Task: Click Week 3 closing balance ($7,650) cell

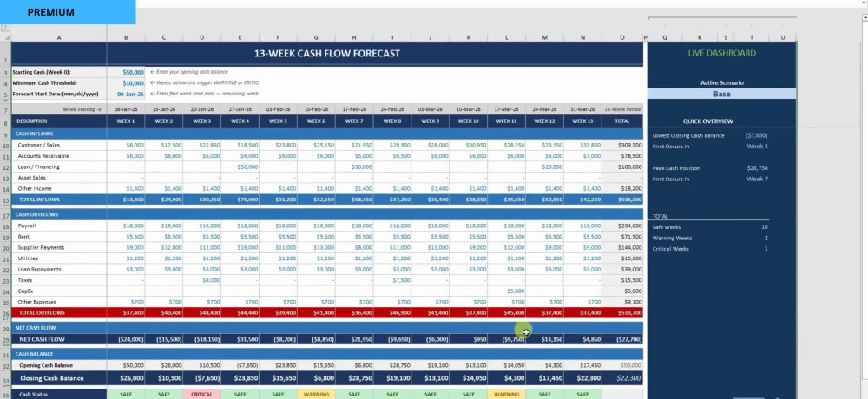Action: [x=201, y=378]
